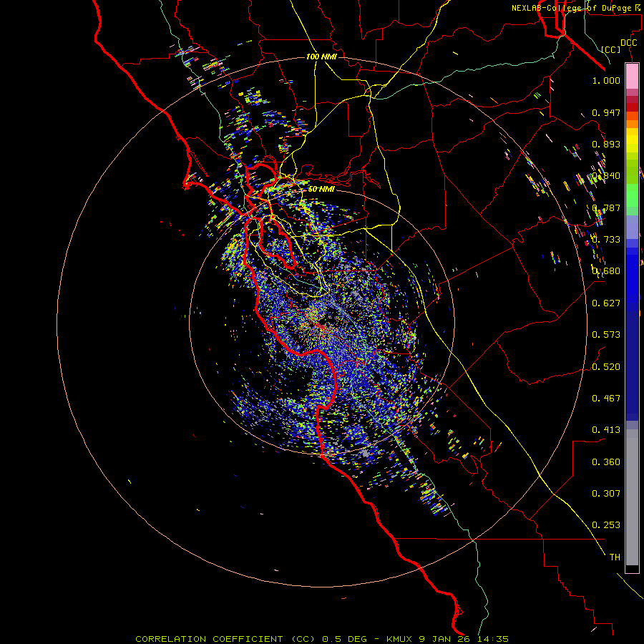Click the 0.253 color scale value
The width and height of the screenshot is (644, 644).
pos(606,525)
